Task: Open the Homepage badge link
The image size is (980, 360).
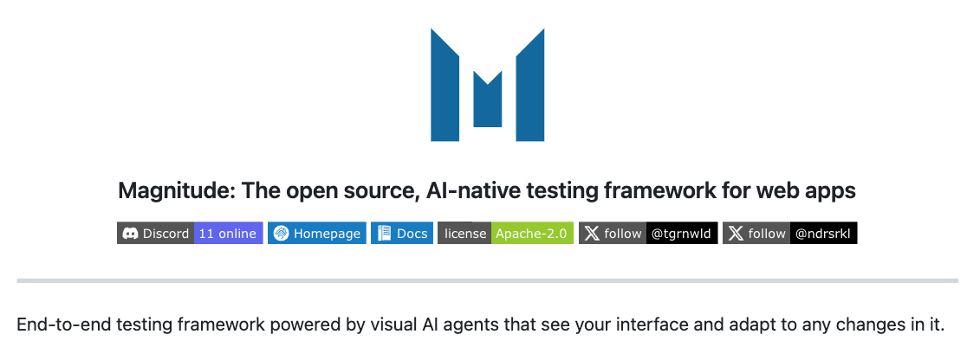Action: click(317, 234)
